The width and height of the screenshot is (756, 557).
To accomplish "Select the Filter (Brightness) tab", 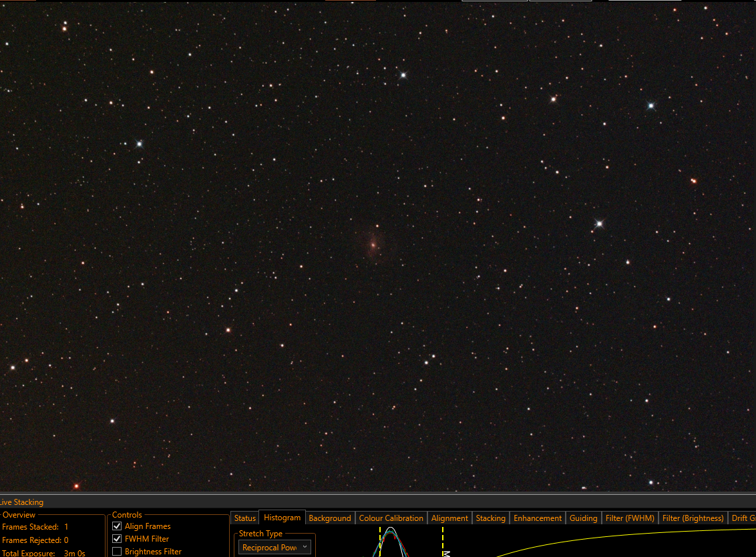I will [693, 518].
